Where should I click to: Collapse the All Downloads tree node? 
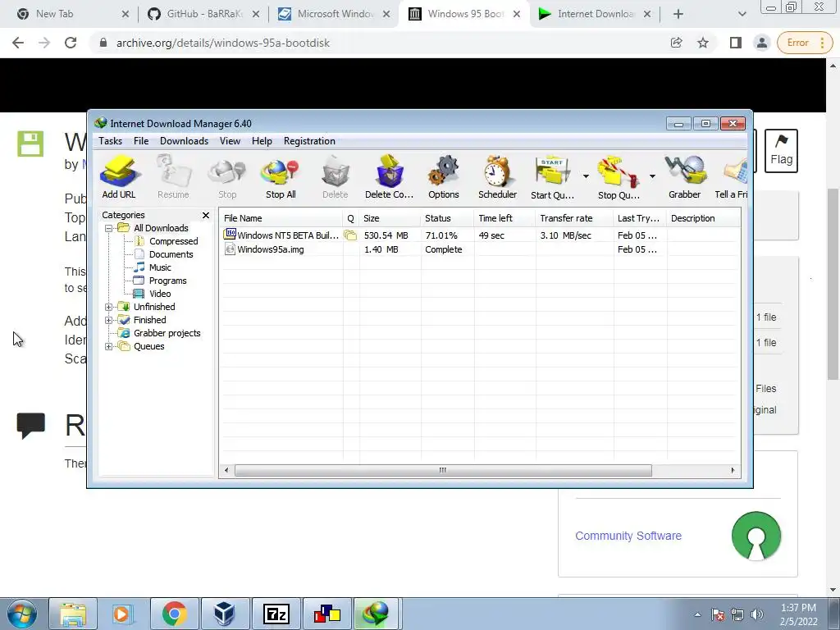click(109, 228)
